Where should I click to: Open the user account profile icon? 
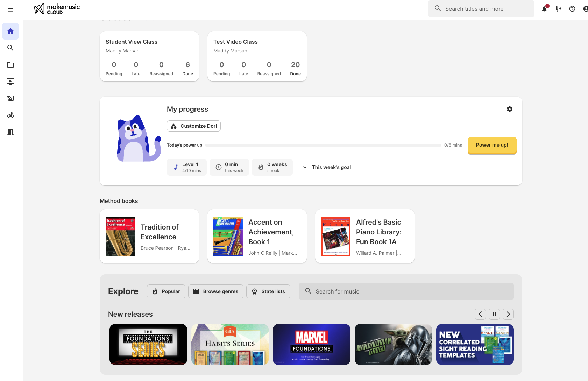coord(586,9)
